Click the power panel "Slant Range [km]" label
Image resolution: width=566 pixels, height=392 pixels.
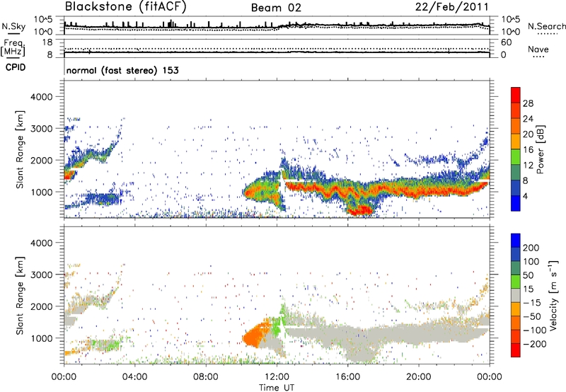[20, 149]
